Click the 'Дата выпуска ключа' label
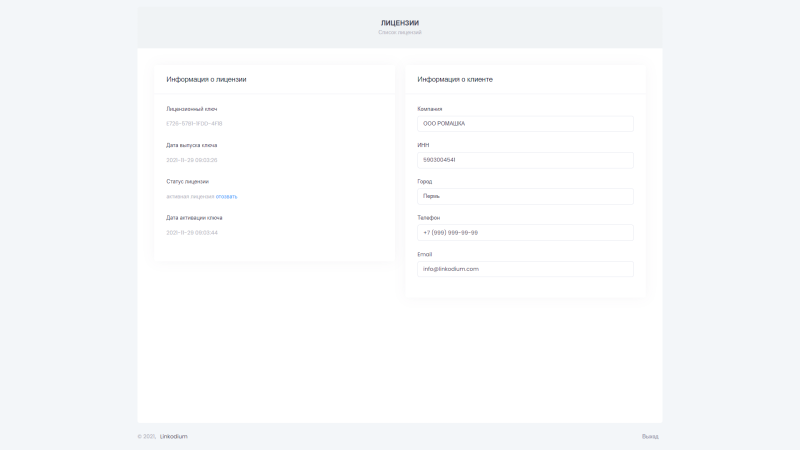This screenshot has height=450, width=800. (x=191, y=145)
